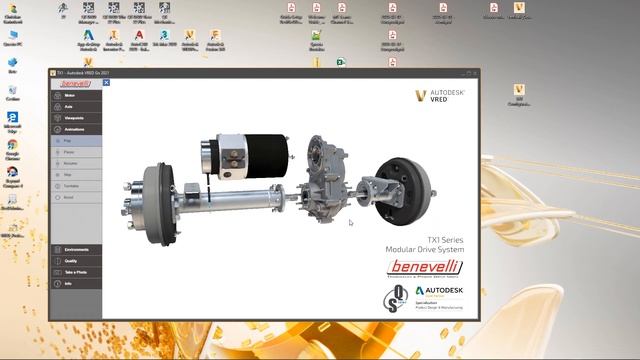Click the camera icon beside Take a Photo

[x=58, y=272]
